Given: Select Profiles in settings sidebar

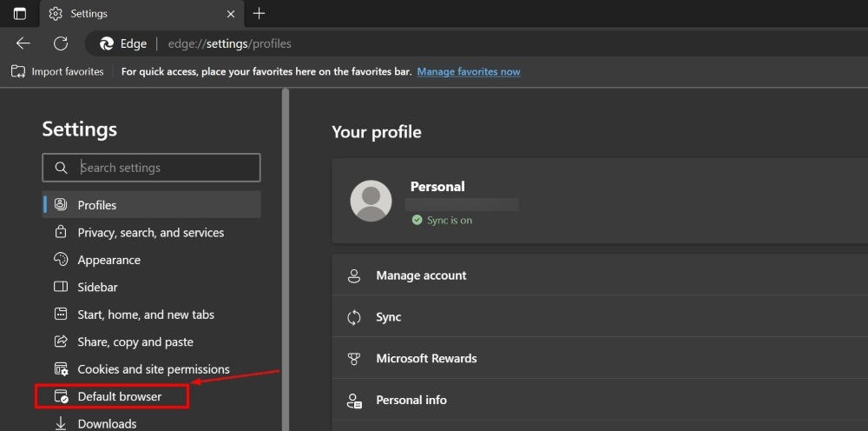Looking at the screenshot, I should pos(151,205).
